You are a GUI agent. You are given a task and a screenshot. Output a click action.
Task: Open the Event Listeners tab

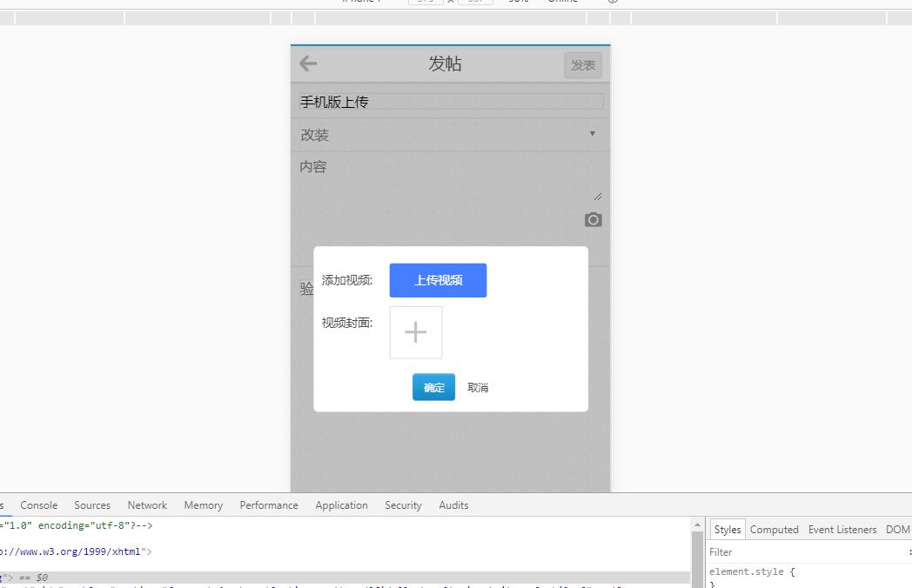point(842,530)
